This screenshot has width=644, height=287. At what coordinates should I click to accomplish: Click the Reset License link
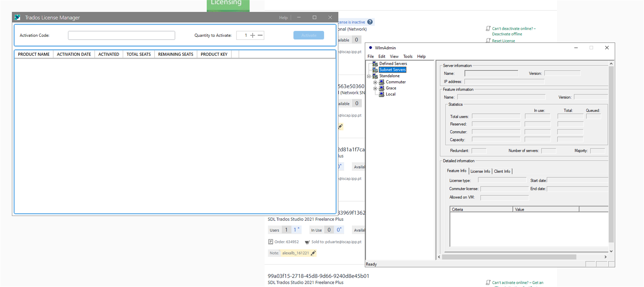point(503,41)
